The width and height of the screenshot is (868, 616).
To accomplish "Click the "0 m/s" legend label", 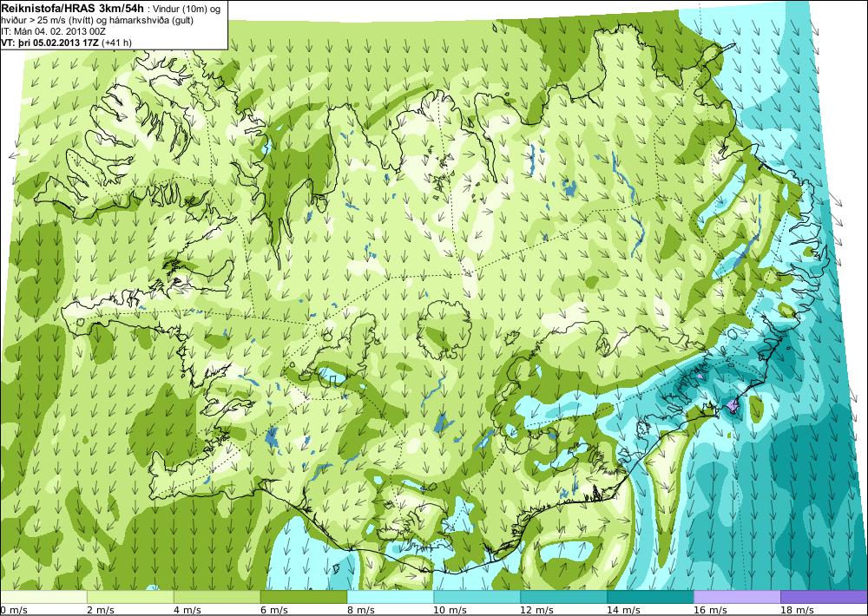I will point(14,610).
